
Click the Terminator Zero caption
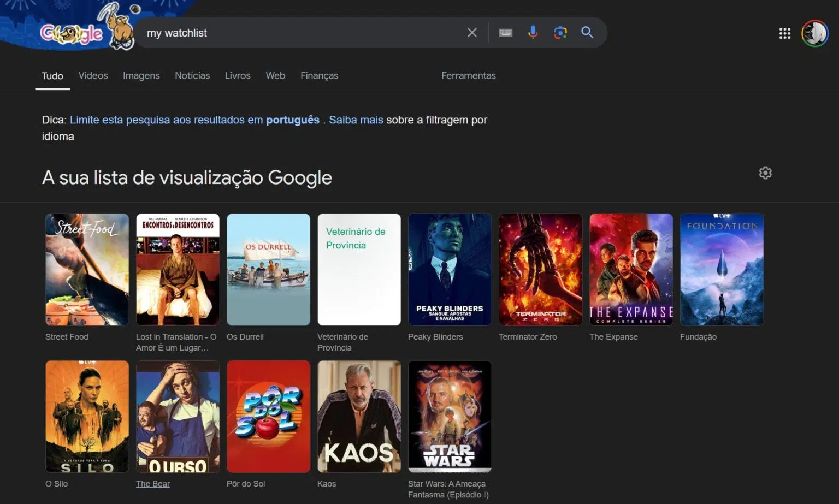528,337
